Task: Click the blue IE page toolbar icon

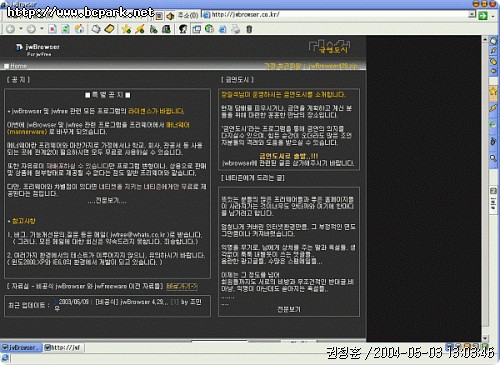Action: pos(222,29)
